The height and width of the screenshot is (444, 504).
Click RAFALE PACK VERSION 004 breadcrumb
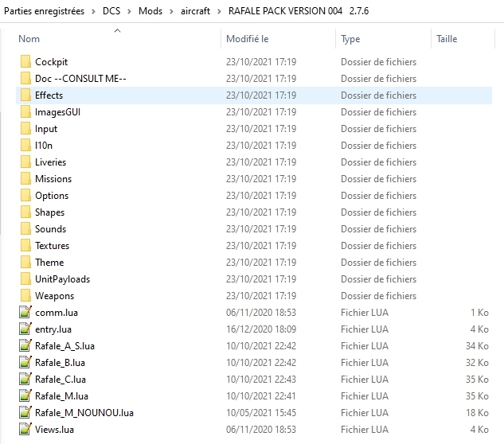point(299,11)
